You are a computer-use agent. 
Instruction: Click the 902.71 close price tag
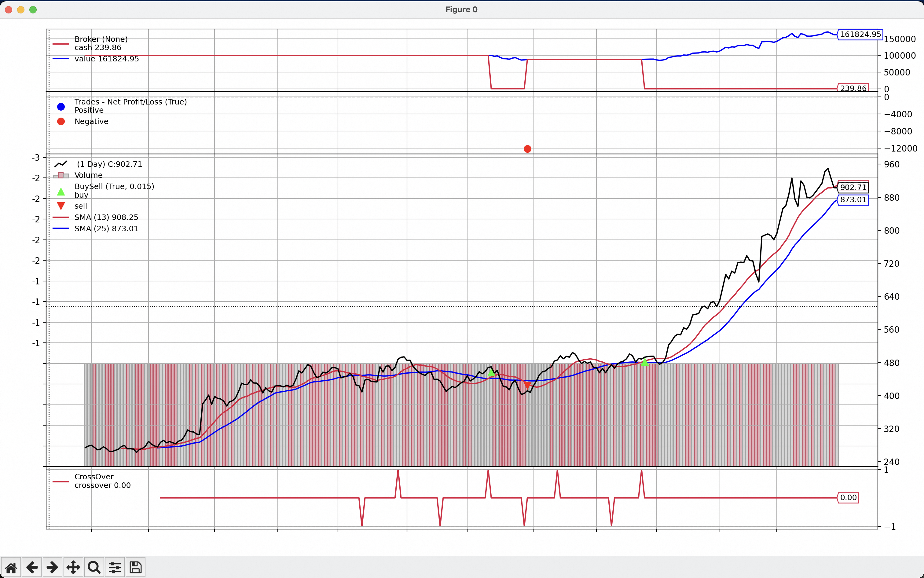pos(853,187)
